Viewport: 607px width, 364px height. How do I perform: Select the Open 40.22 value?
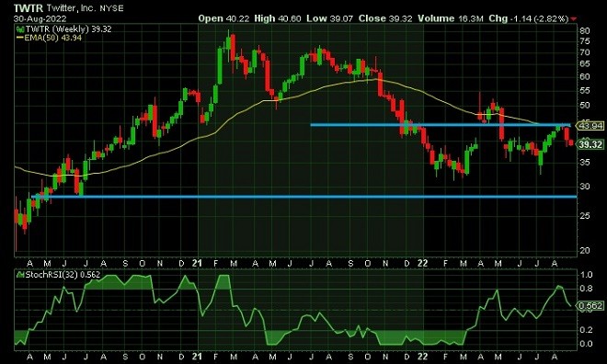tap(223, 18)
